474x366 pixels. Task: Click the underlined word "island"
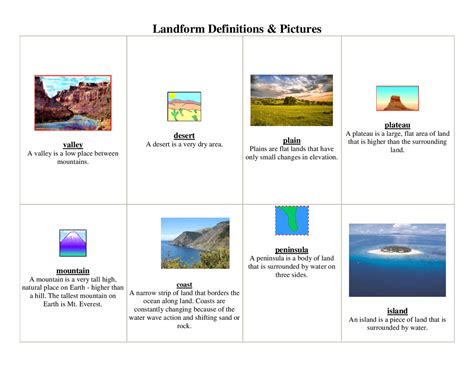[397, 311]
